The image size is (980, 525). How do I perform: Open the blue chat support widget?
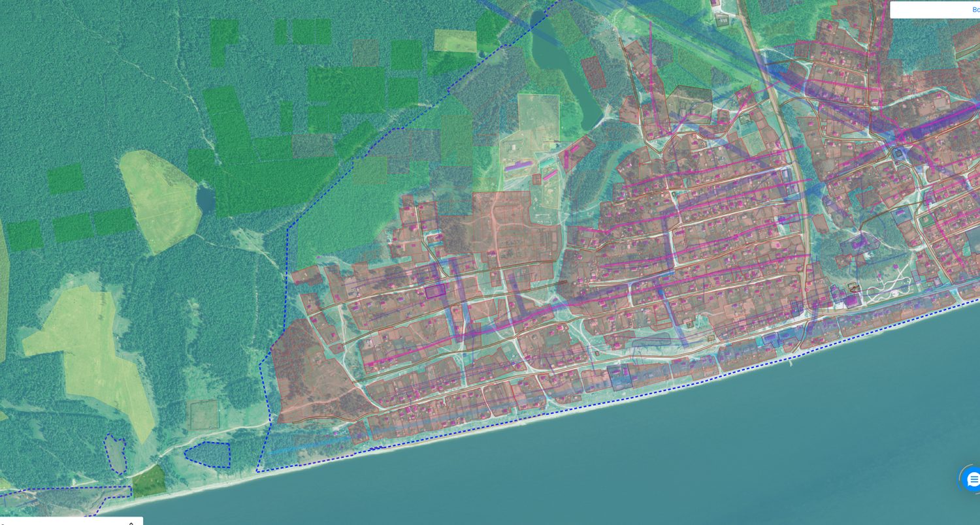(x=972, y=479)
